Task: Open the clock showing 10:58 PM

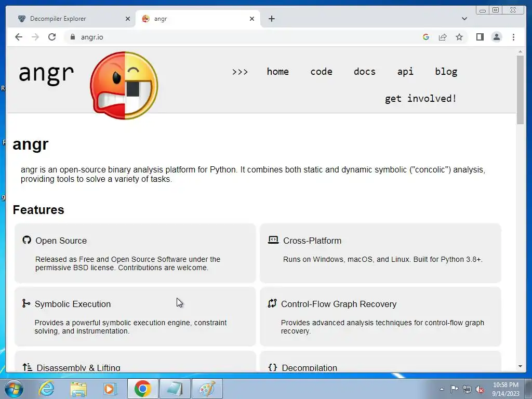Action: coord(506,389)
